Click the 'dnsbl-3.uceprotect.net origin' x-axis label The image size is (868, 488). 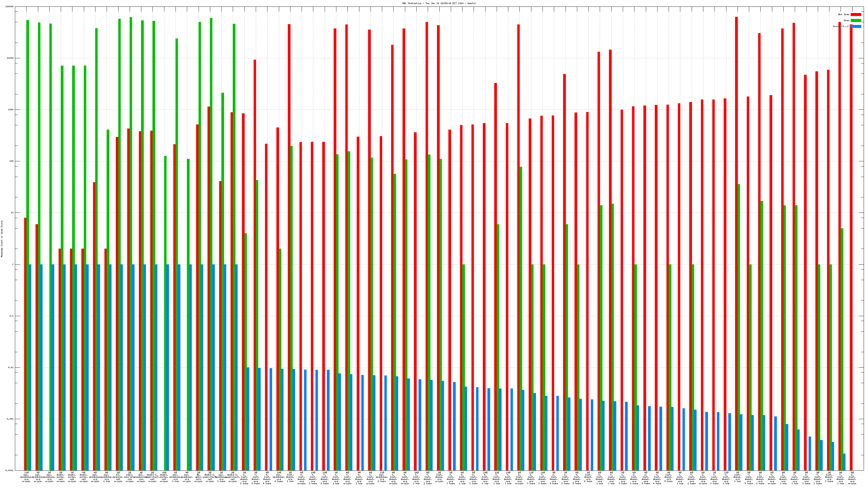tap(233, 477)
